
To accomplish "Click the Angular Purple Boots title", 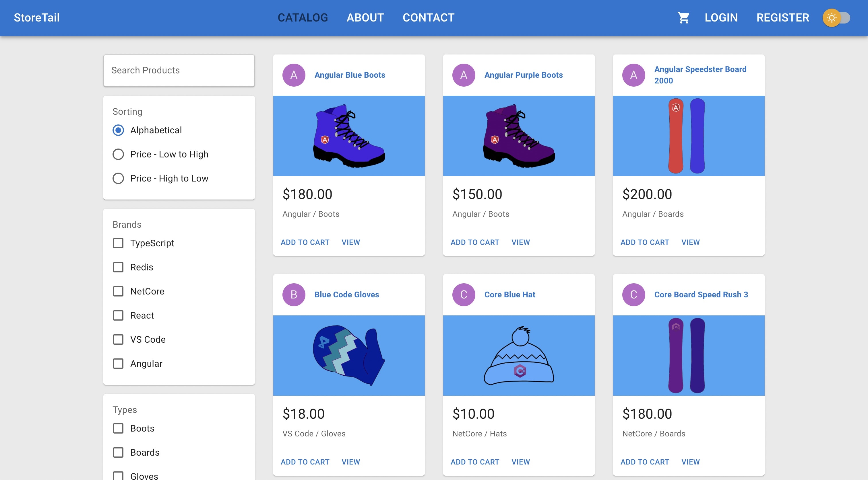I will click(x=524, y=75).
